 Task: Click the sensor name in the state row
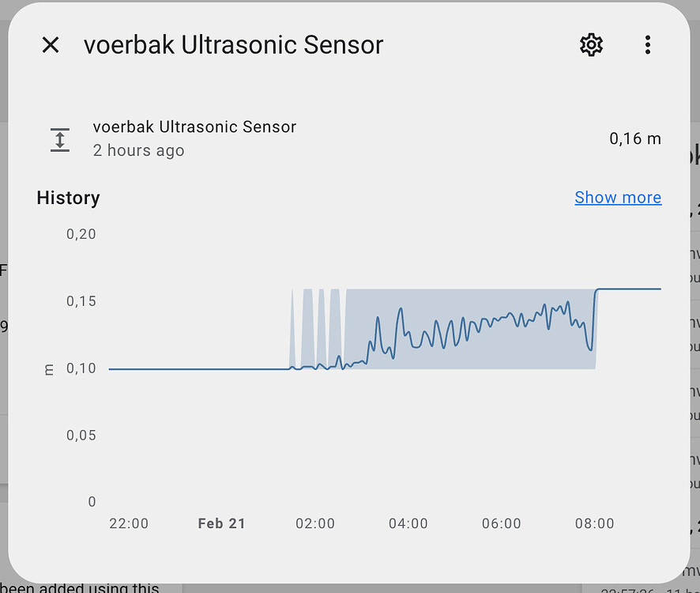pos(194,127)
